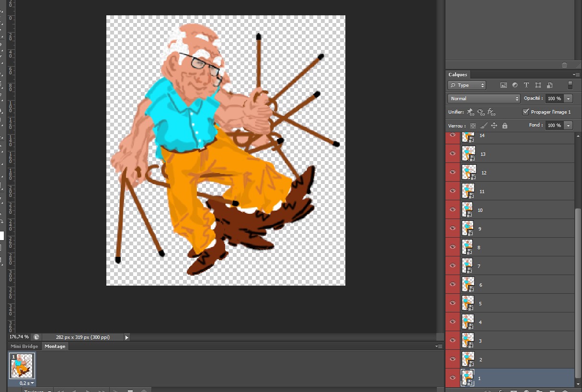Open the Fond fill dropdown arrow
This screenshot has width=582, height=392.
pos(568,125)
